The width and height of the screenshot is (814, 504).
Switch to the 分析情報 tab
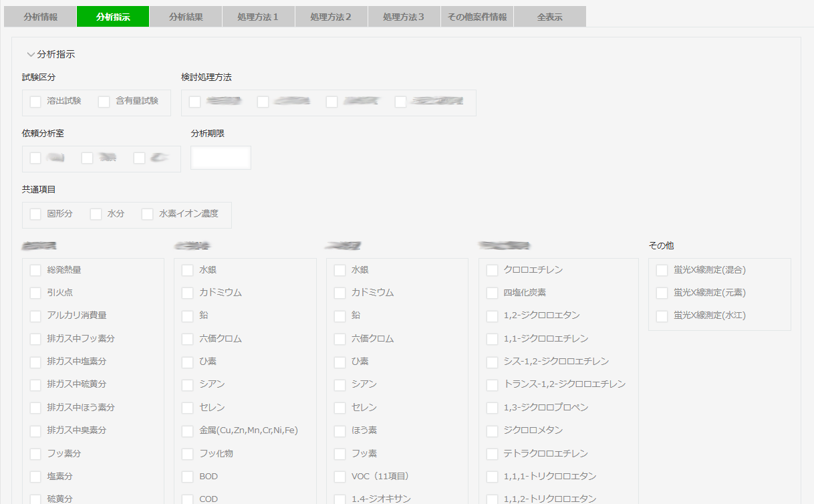40,17
